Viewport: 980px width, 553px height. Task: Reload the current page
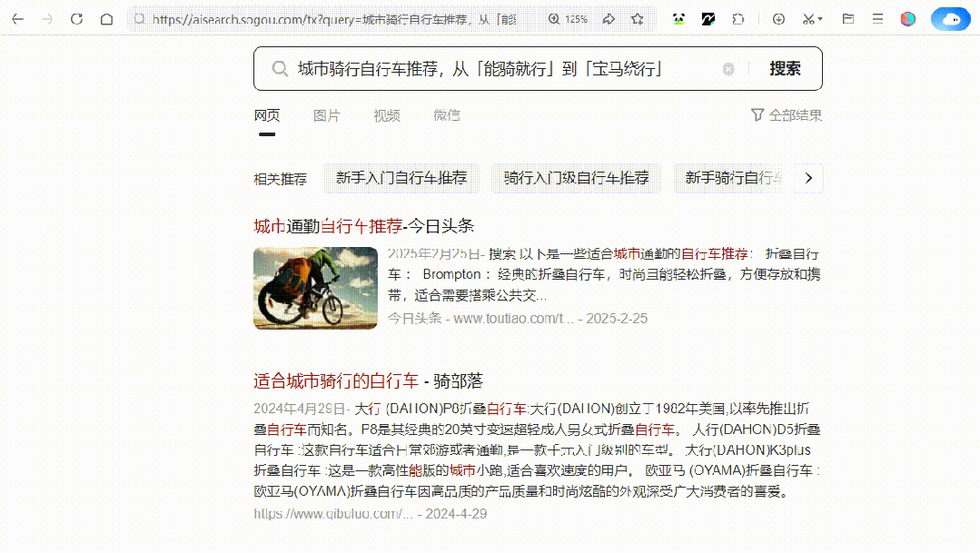pyautogui.click(x=77, y=19)
